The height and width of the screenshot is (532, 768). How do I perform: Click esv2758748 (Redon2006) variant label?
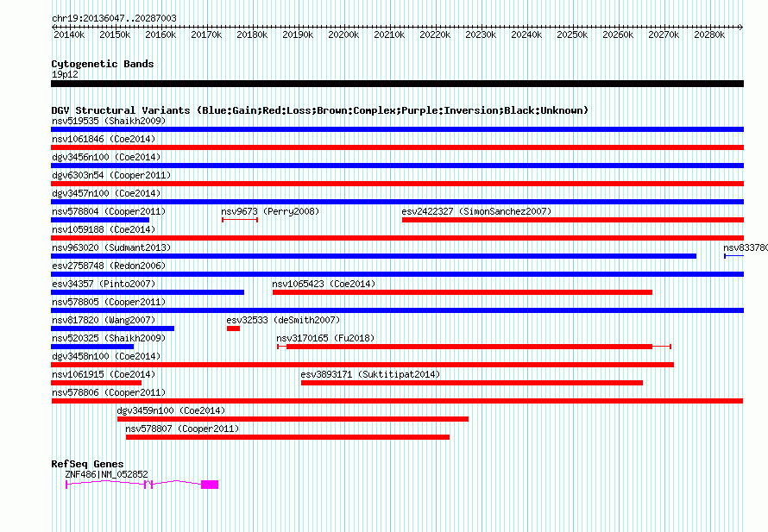click(x=109, y=266)
